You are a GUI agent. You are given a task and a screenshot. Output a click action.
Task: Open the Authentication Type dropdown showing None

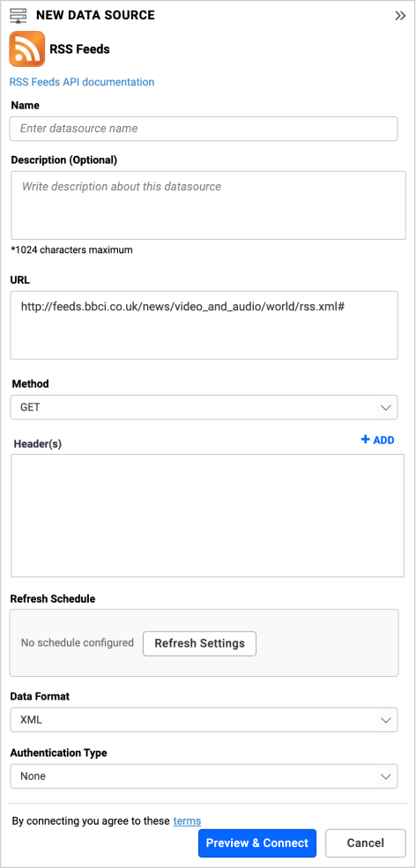(x=204, y=776)
